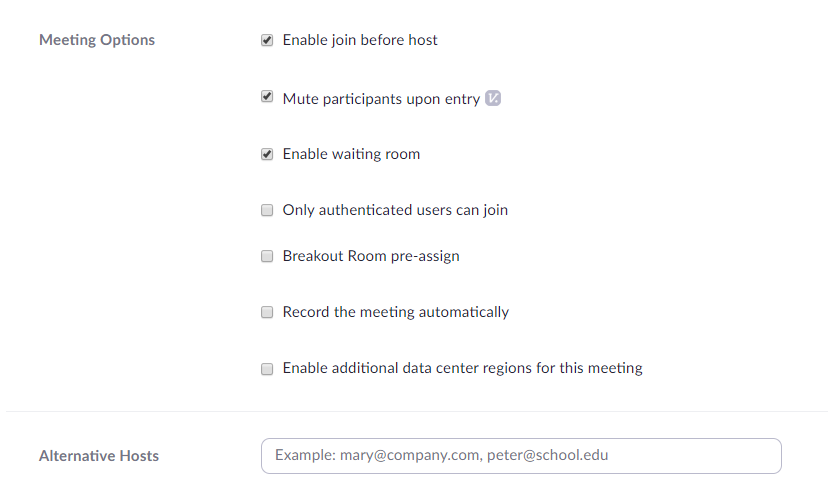This screenshot has height=494, width=828.
Task: Click 'Record the meeting automatically' label text
Action: click(396, 312)
